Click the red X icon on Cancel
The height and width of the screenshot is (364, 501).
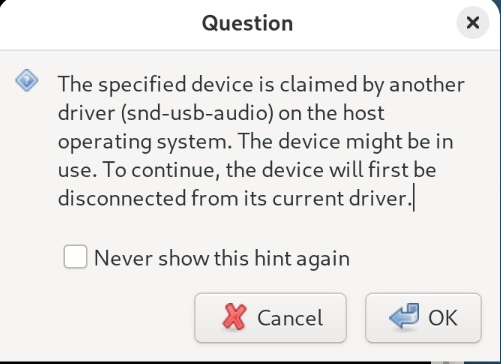tap(234, 317)
